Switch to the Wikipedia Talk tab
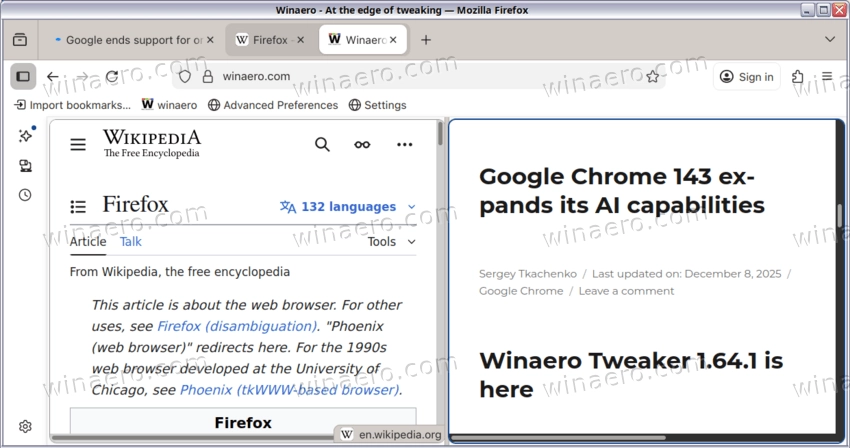The image size is (850, 448). (x=131, y=241)
